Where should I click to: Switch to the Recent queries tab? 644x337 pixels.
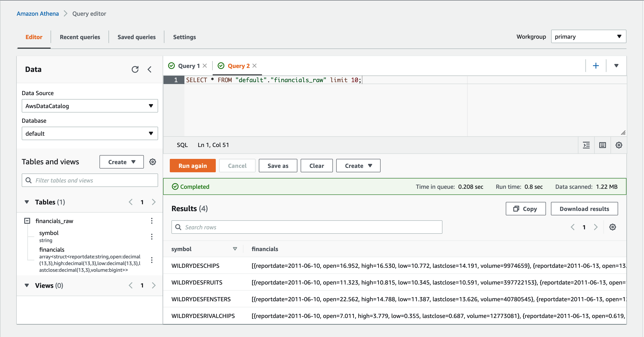point(80,37)
